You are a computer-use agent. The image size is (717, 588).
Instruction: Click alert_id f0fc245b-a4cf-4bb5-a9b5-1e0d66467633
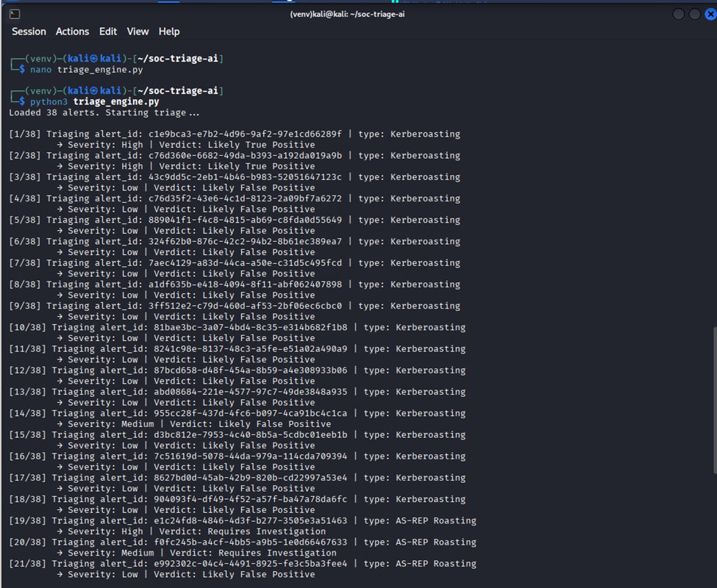coord(250,542)
